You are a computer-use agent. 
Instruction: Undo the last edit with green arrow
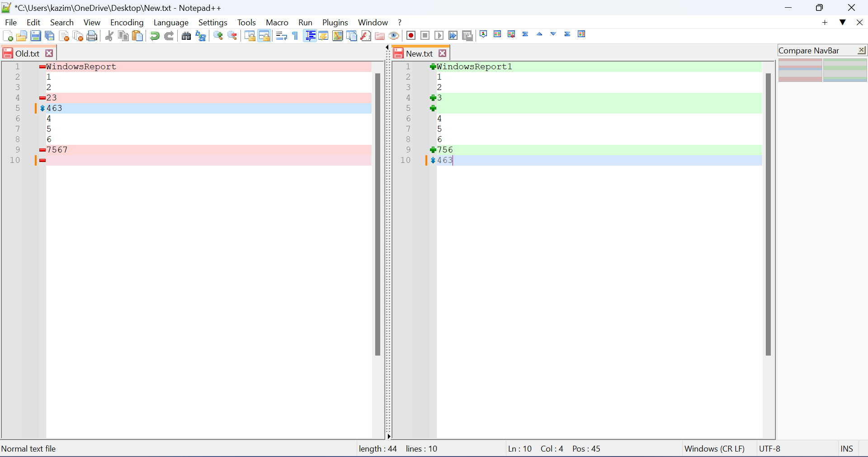pos(155,36)
